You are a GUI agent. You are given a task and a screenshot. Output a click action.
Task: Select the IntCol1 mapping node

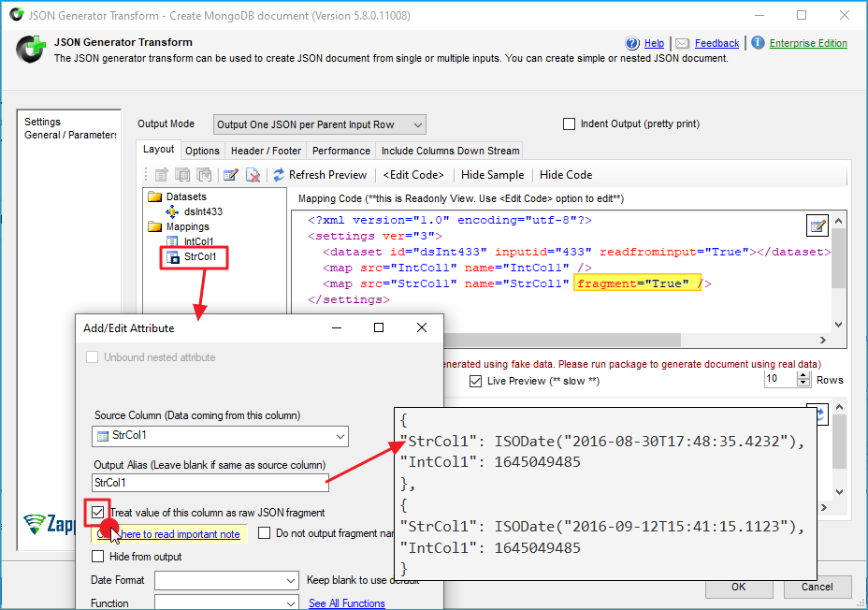[198, 241]
